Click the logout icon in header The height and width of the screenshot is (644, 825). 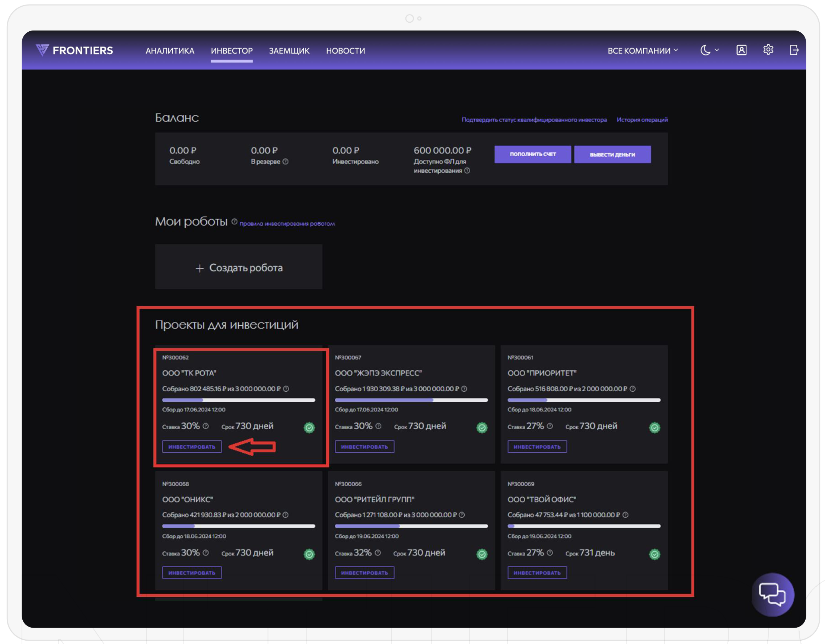pos(794,50)
